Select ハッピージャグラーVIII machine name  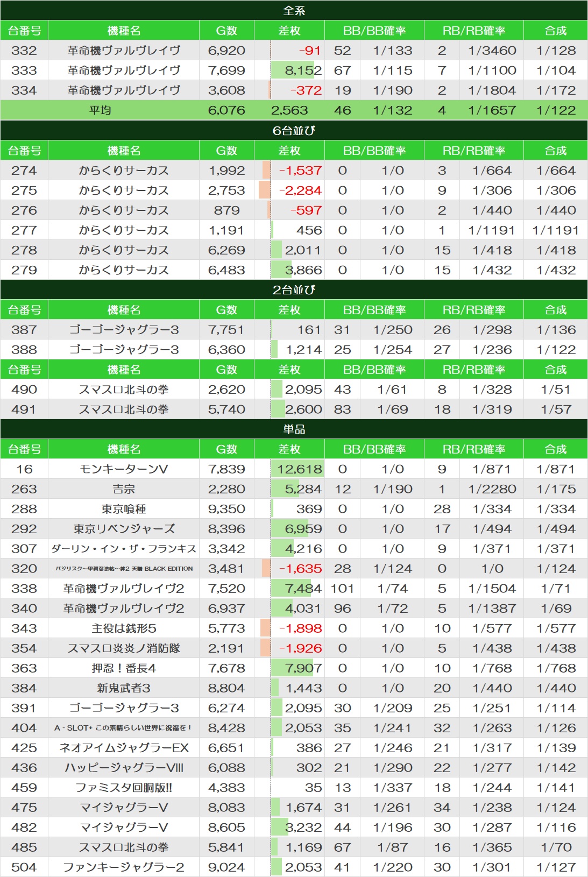[124, 768]
